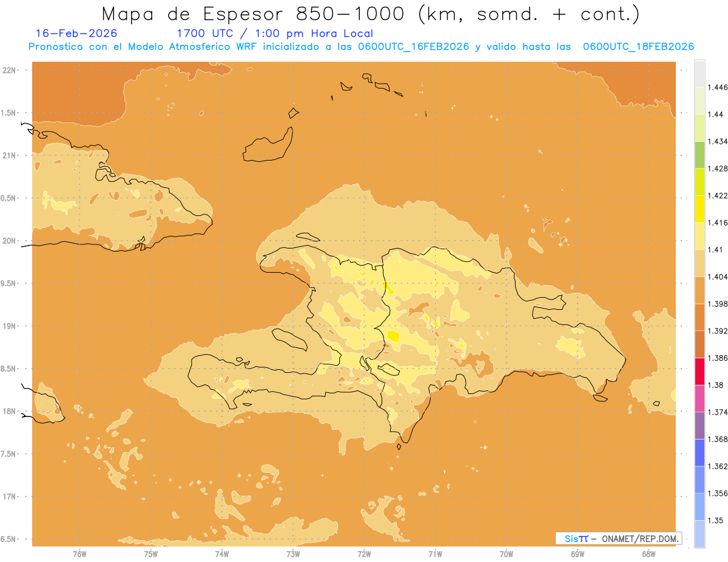Screen dimensions: 728x562
Task: Click the '1700 UTC / 1:00 pm Hora Local' time label
Action: [x=274, y=33]
